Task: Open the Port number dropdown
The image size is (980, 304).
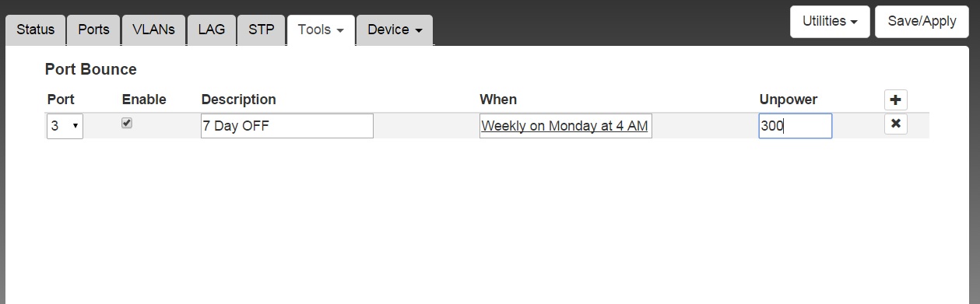Action: [x=65, y=126]
